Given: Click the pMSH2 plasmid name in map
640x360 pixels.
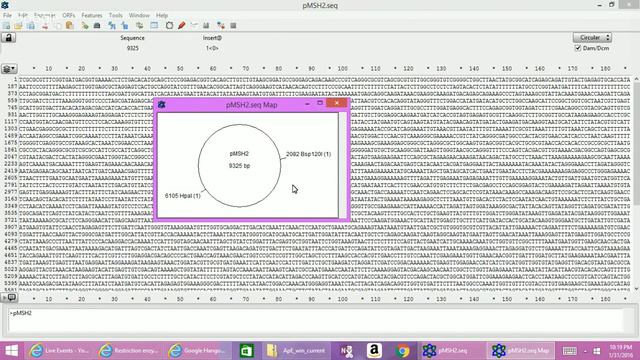Looking at the screenshot, I should tap(239, 154).
